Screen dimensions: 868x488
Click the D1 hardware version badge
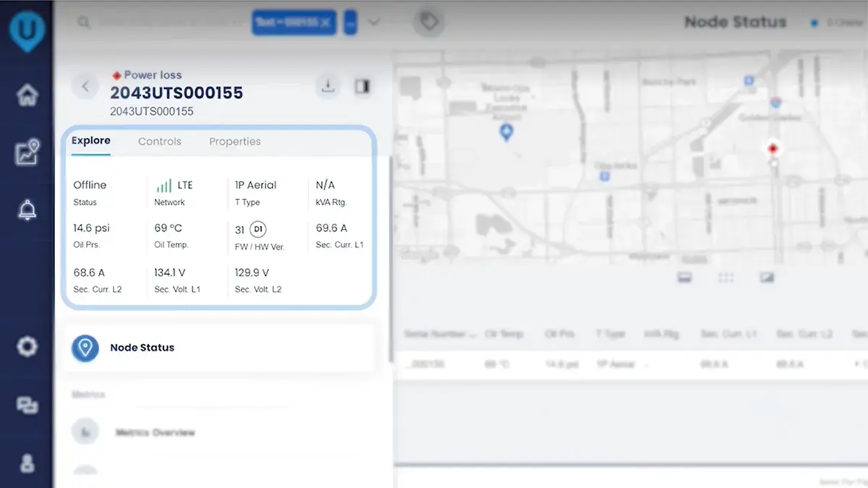tap(258, 229)
